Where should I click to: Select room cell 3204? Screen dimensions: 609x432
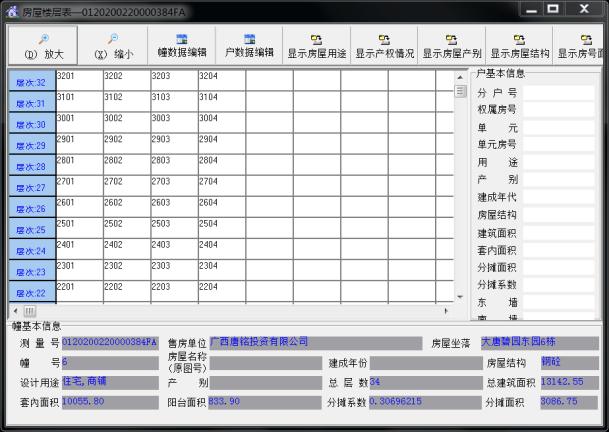[x=222, y=81]
